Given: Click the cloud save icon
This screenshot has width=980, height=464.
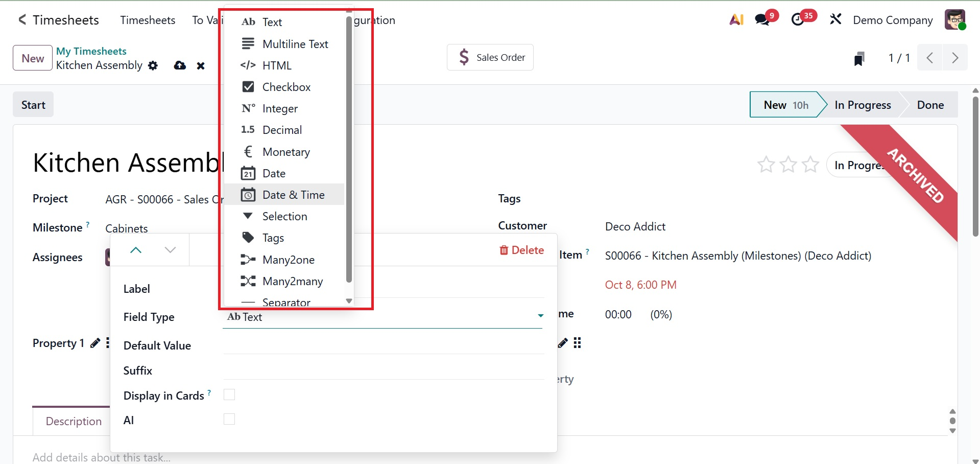Looking at the screenshot, I should 180,66.
